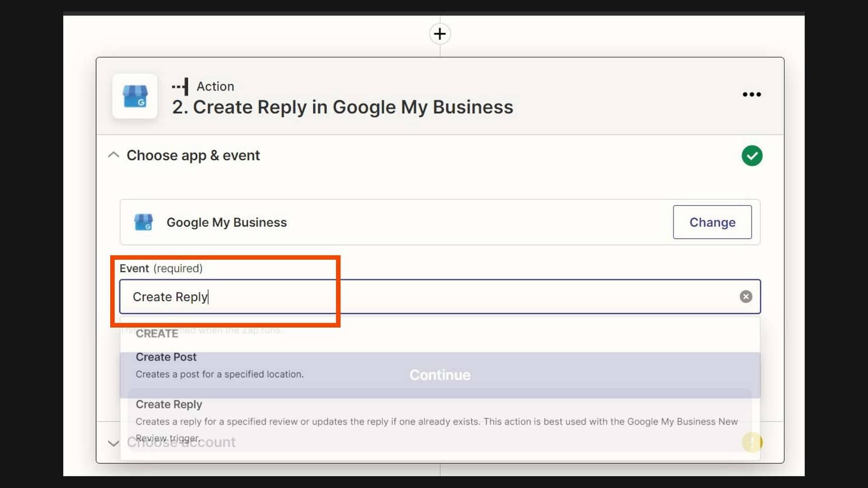Clear the Event field with the X icon

coord(746,296)
